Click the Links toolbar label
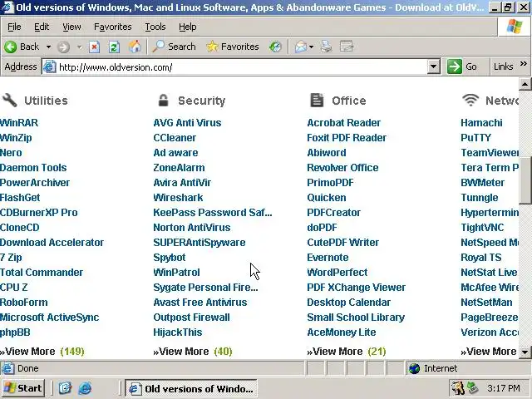The width and height of the screenshot is (532, 399). [x=503, y=66]
